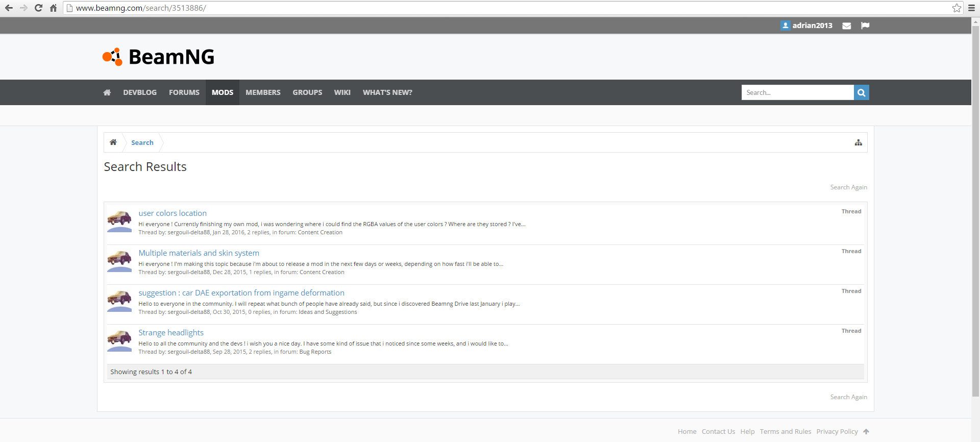
Task: Open the MEMBERS navigation tab
Action: [x=263, y=92]
